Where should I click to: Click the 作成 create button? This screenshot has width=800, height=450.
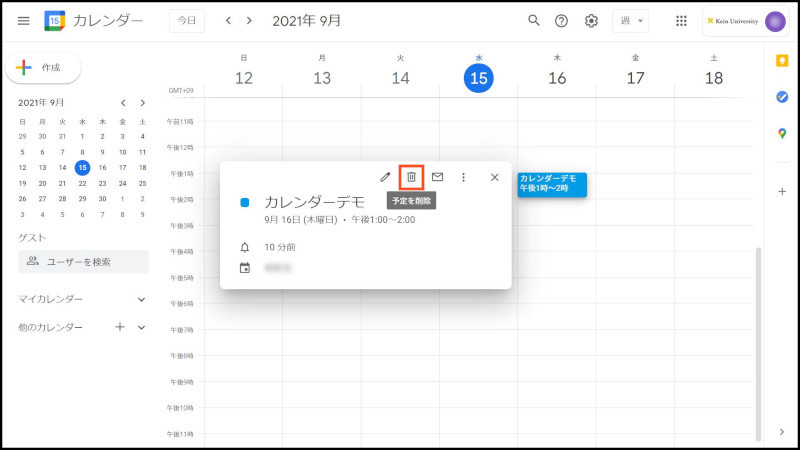(43, 67)
